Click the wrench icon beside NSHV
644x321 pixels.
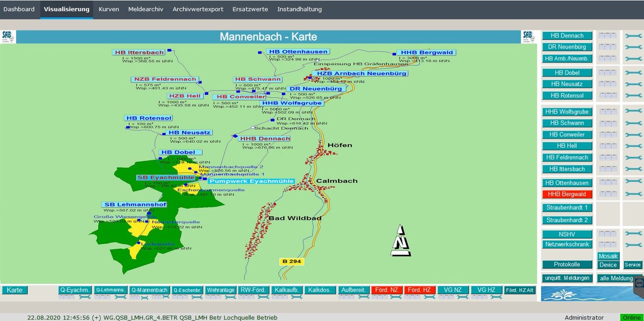click(x=633, y=234)
